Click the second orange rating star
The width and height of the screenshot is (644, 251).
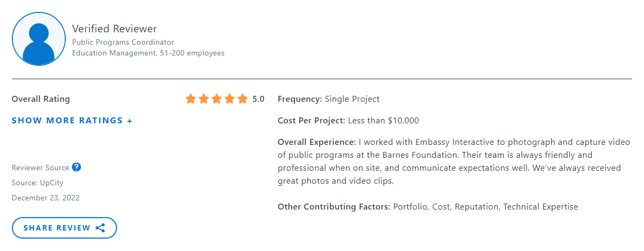click(204, 99)
